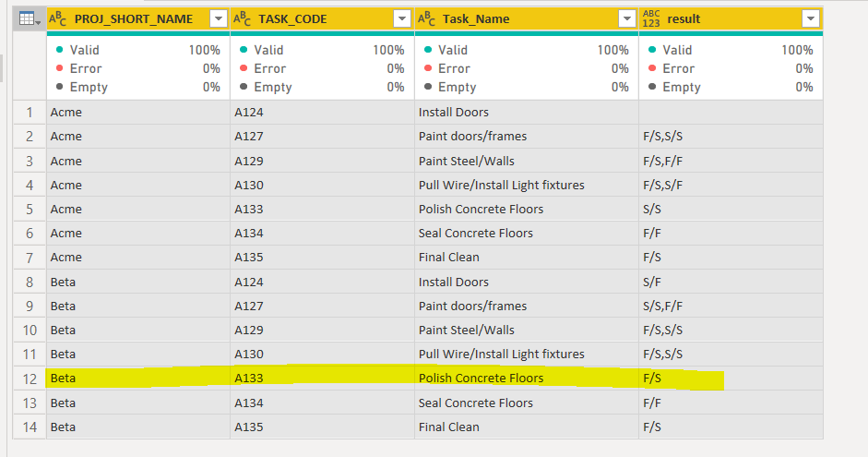Click the TASK_CODE text data type icon
This screenshot has height=457, width=868.
[242, 18]
